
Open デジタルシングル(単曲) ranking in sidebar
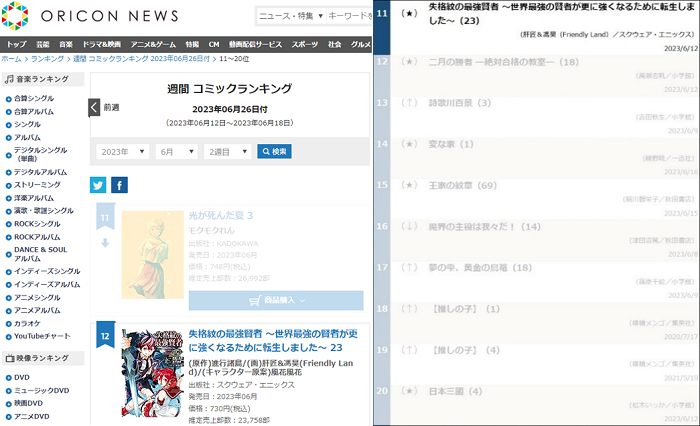pos(40,154)
